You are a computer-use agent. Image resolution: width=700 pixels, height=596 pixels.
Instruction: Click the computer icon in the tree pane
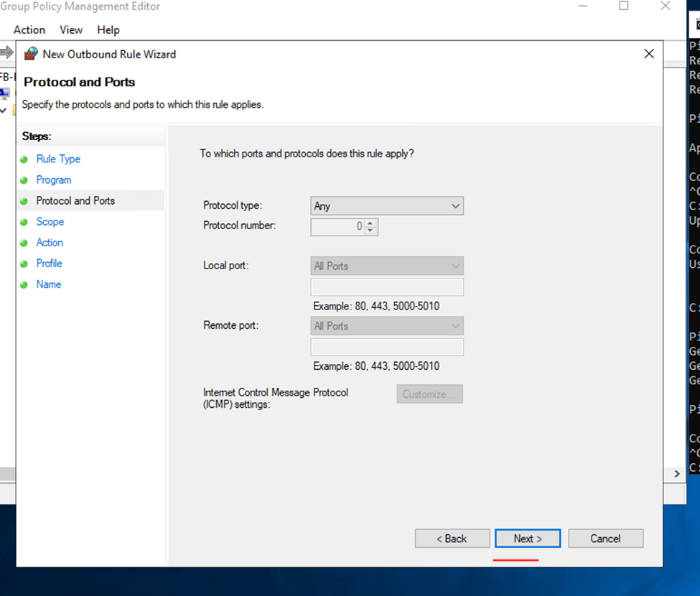[4, 93]
